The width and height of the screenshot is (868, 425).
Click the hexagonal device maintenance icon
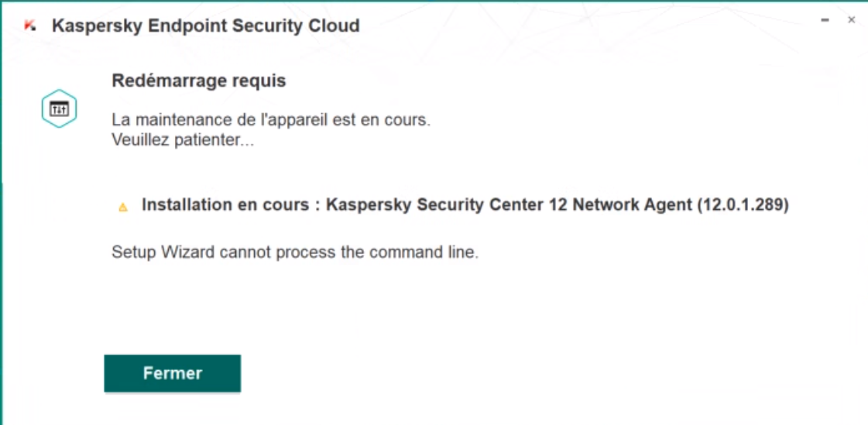59,109
